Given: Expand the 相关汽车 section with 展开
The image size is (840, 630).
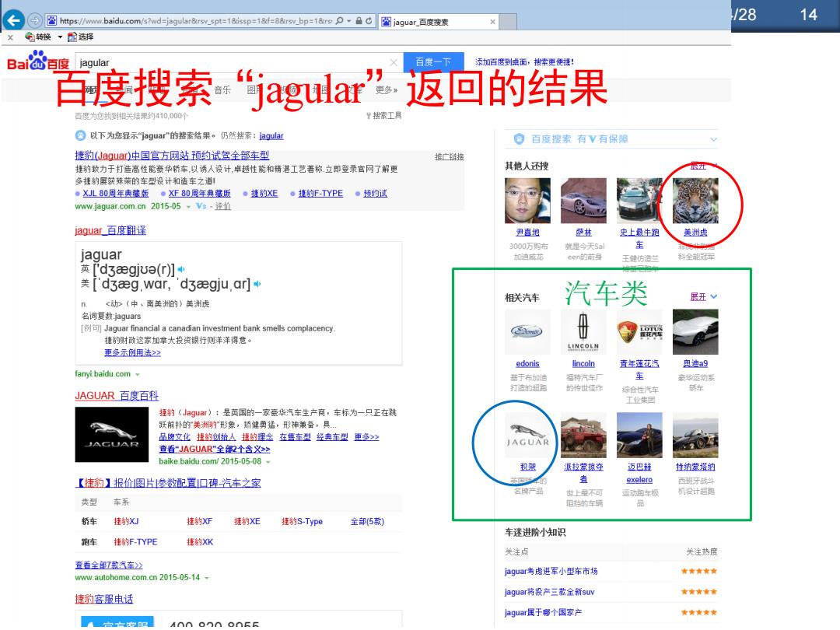Looking at the screenshot, I should click(703, 297).
